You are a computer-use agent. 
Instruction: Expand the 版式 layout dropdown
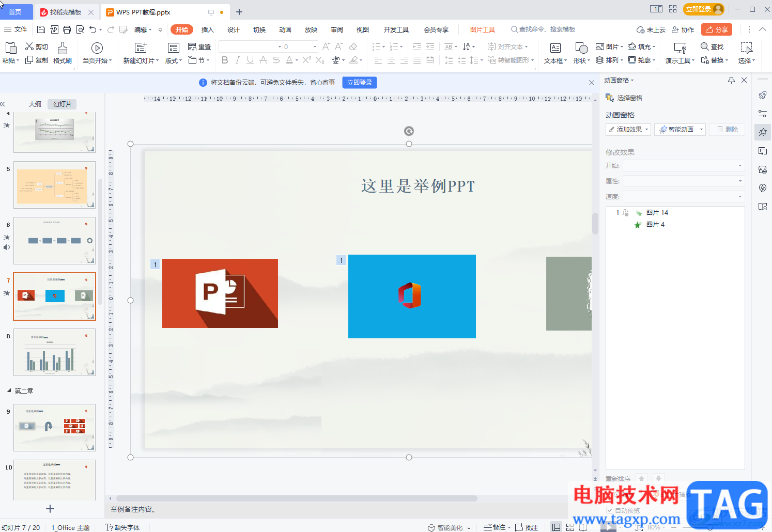(x=174, y=60)
